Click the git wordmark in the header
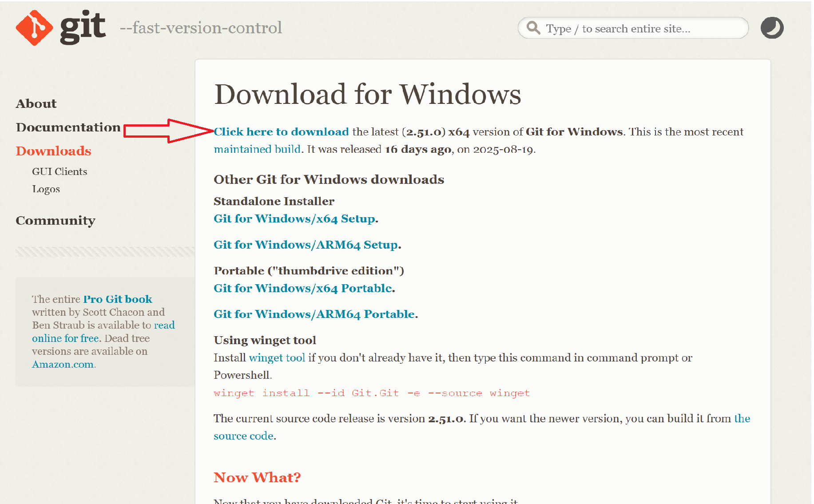Screen dimensions: 814x504 tap(83, 28)
